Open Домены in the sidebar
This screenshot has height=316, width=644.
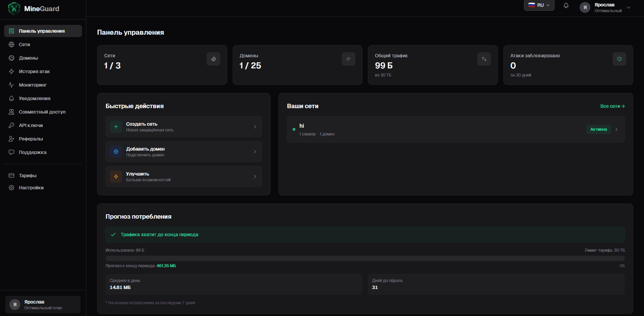tap(43, 58)
